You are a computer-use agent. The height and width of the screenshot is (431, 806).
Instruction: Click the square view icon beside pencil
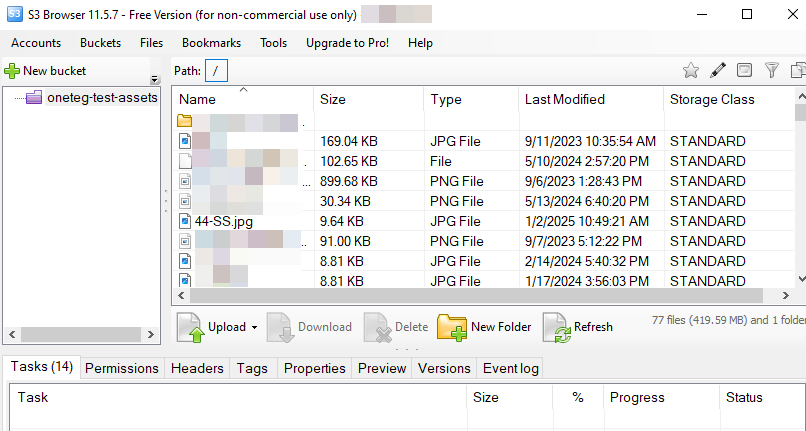pyautogui.click(x=744, y=70)
